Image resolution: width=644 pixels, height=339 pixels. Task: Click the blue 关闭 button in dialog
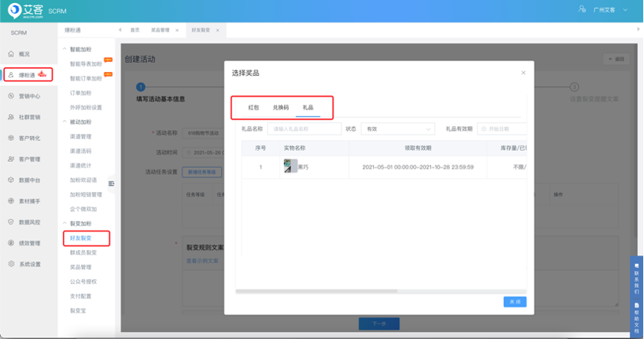515,301
